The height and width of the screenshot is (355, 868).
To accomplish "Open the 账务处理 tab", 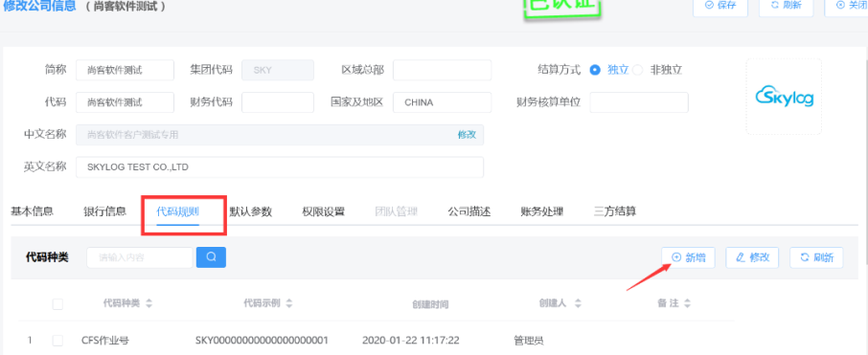I will (542, 211).
